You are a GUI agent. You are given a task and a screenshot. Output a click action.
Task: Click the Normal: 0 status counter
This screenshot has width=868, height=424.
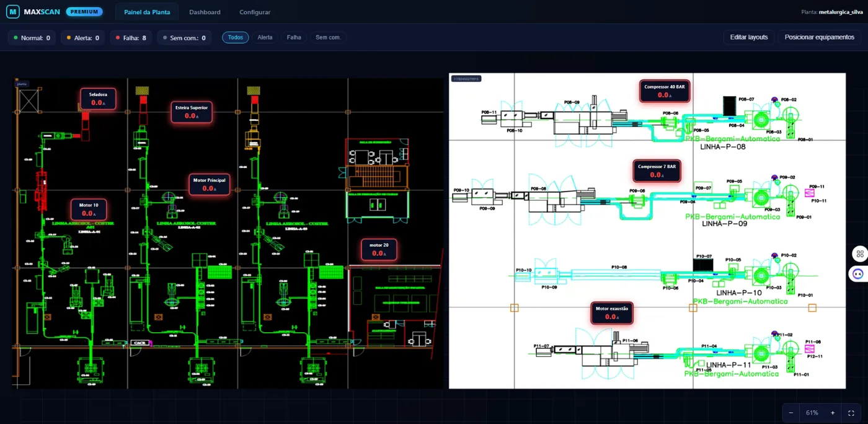click(x=32, y=38)
